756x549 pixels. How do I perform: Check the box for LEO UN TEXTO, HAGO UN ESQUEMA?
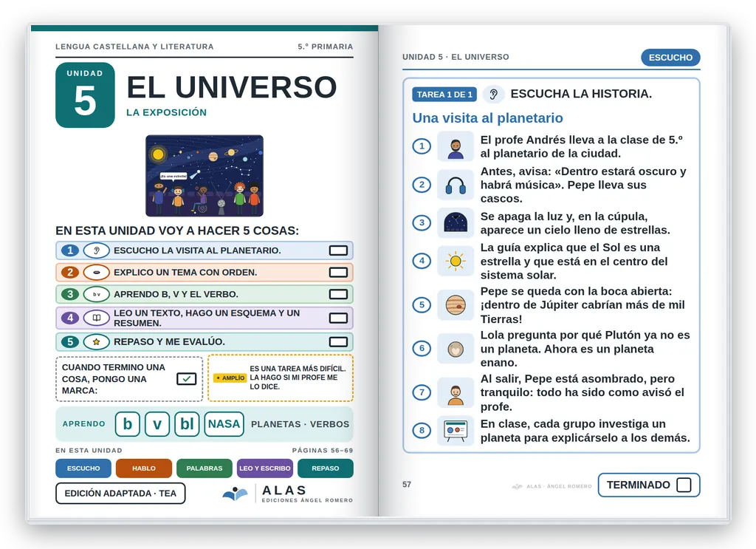click(x=338, y=318)
